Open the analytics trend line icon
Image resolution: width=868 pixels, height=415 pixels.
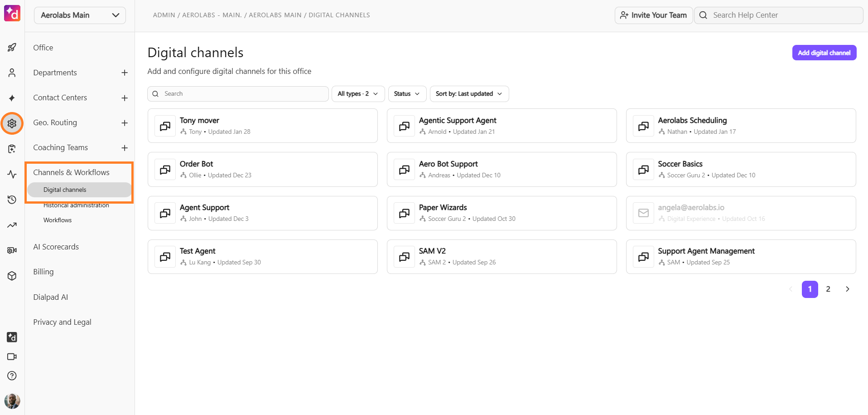[x=12, y=225]
